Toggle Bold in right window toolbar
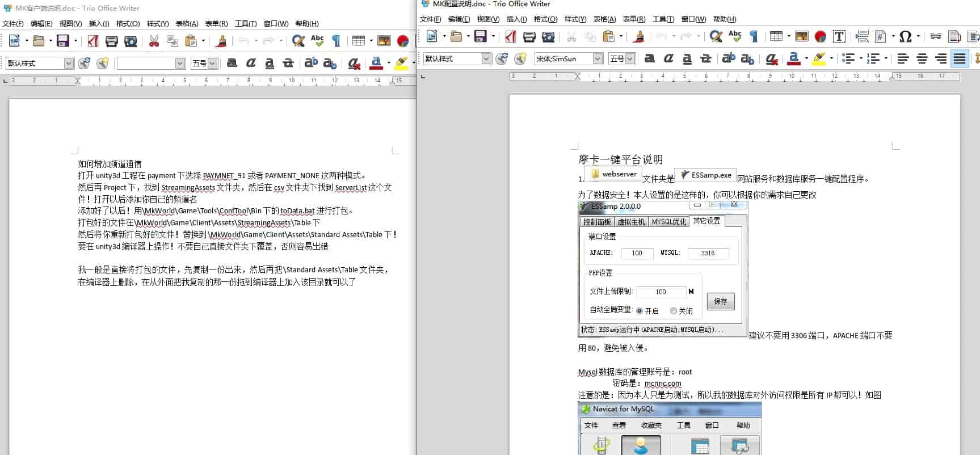The width and height of the screenshot is (980, 455). 650,58
